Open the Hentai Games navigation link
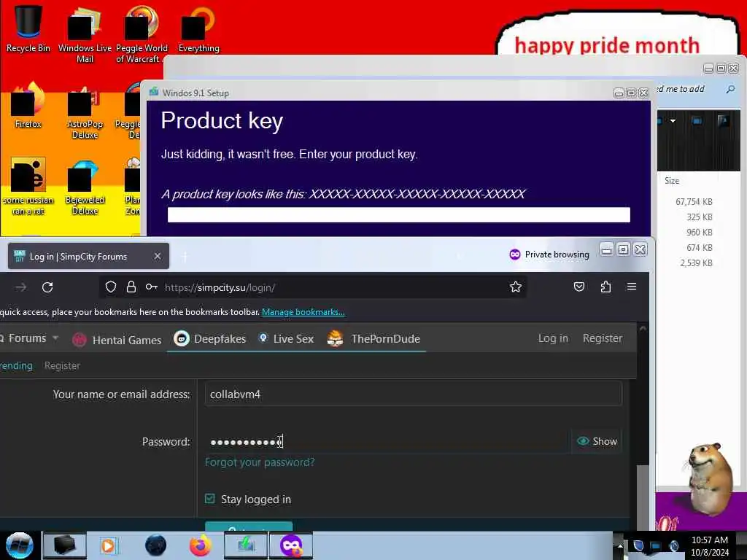Viewport: 747px width, 560px height. 117,340
